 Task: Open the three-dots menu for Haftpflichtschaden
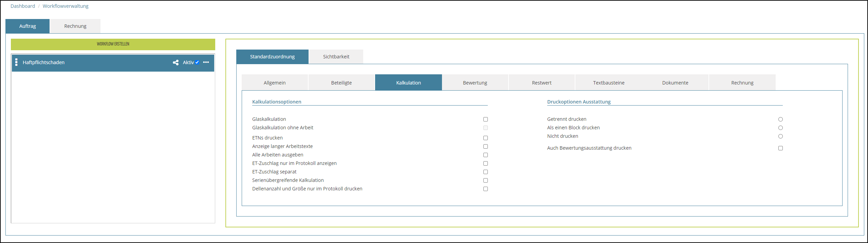pyautogui.click(x=206, y=62)
